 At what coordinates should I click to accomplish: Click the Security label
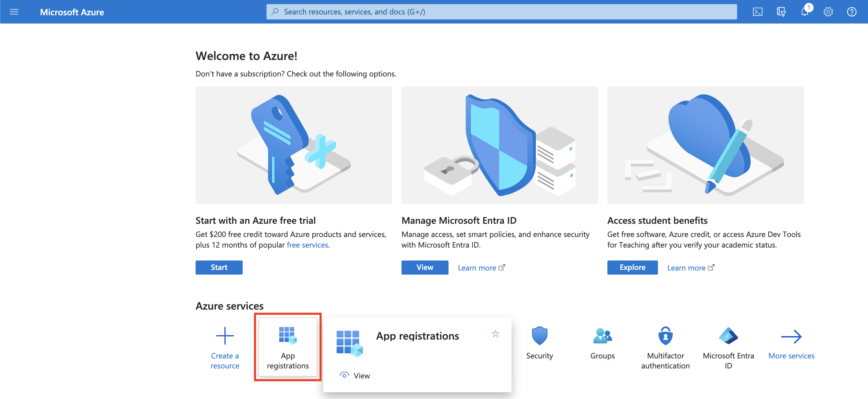(x=539, y=355)
